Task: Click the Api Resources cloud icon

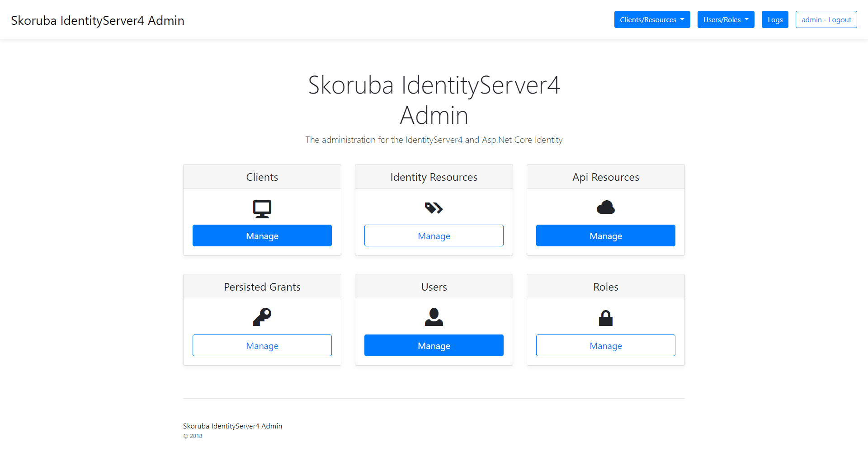Action: pos(606,207)
